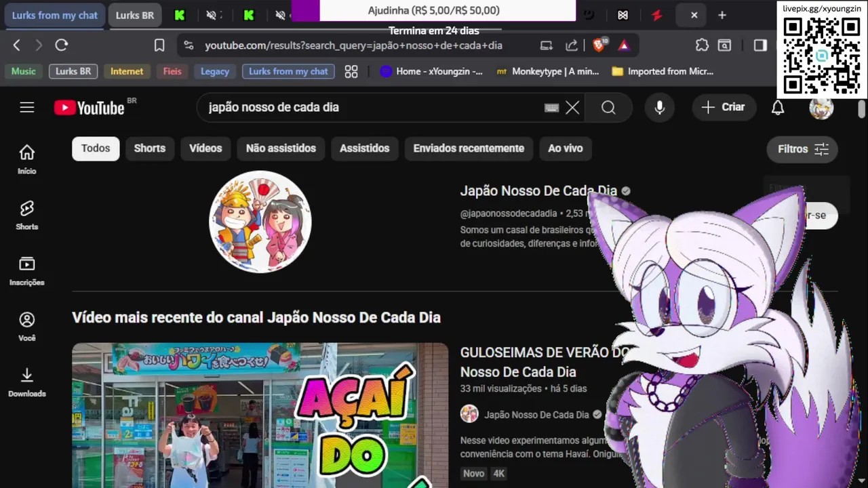The width and height of the screenshot is (868, 488).
Task: Open the notifications bell
Action: pyautogui.click(x=778, y=107)
